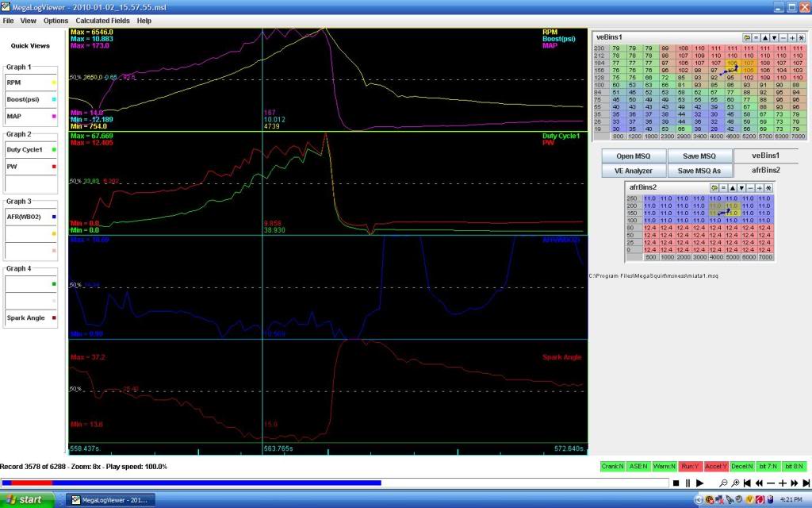This screenshot has width=812, height=508.
Task: Jump to the start of the log
Action: pos(748,483)
